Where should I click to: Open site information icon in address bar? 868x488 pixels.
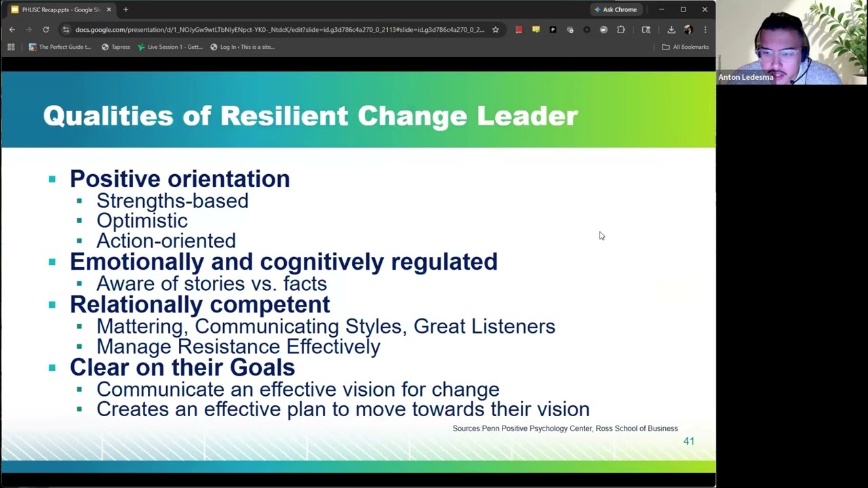[x=66, y=30]
